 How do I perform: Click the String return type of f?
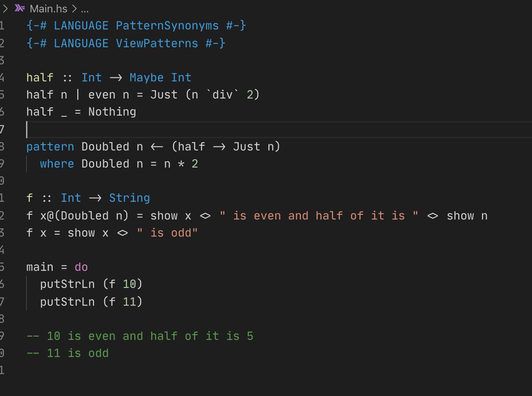129,198
